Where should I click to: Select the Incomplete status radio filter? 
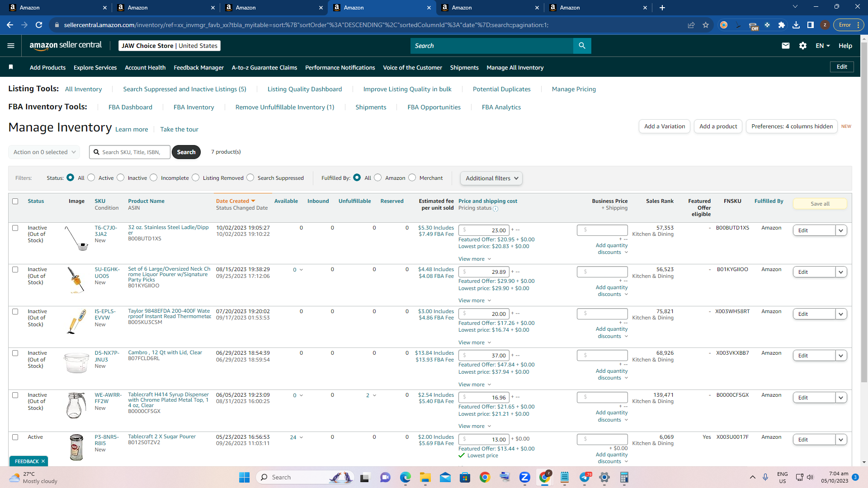click(x=154, y=178)
